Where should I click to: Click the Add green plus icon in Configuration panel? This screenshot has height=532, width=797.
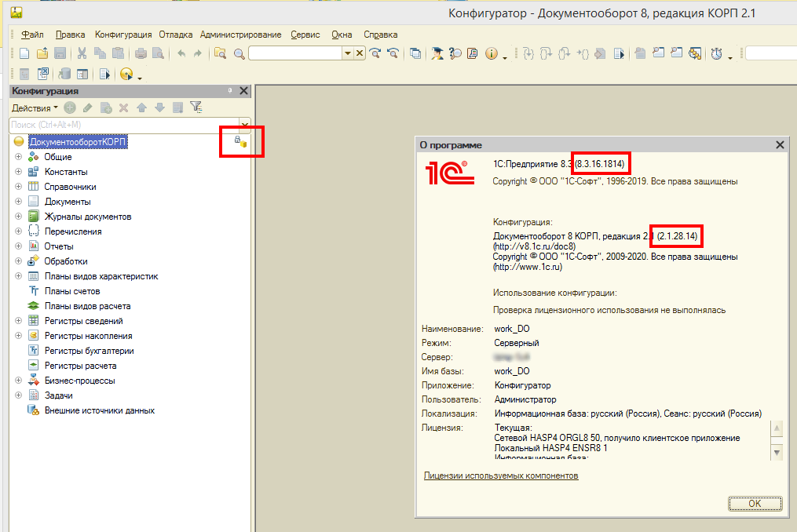pos(70,107)
